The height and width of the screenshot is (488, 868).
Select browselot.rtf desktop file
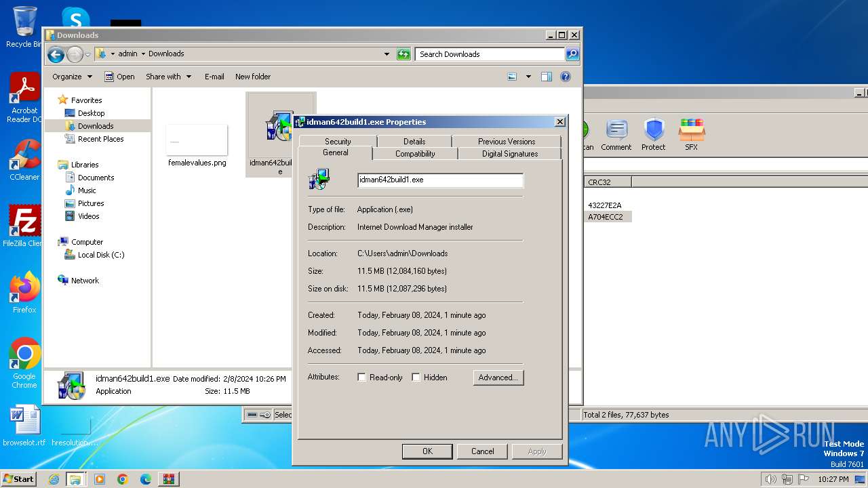coord(24,426)
